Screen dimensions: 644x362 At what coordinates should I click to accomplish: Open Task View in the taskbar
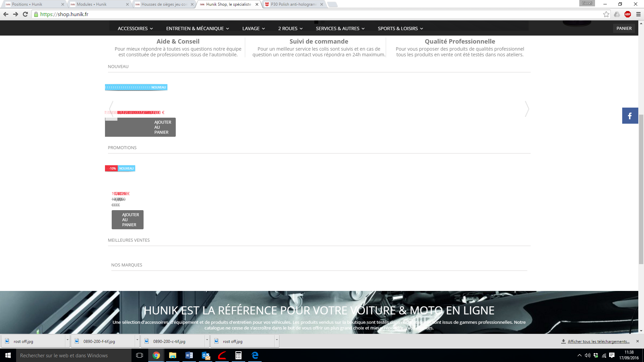(x=140, y=355)
